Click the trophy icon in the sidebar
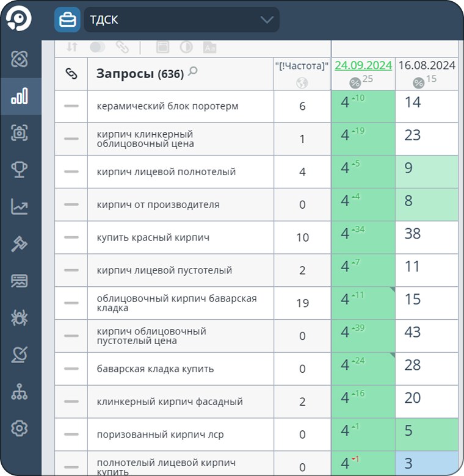 point(20,170)
